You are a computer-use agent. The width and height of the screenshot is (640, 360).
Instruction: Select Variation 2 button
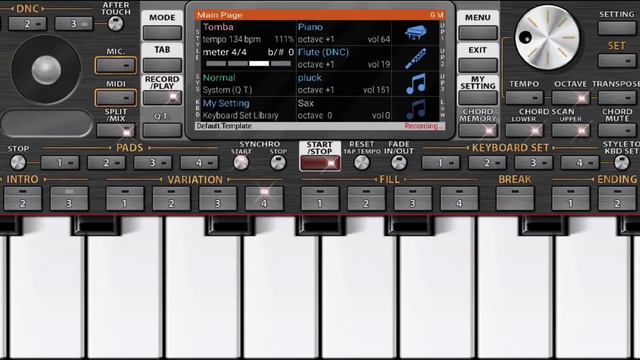(171, 198)
